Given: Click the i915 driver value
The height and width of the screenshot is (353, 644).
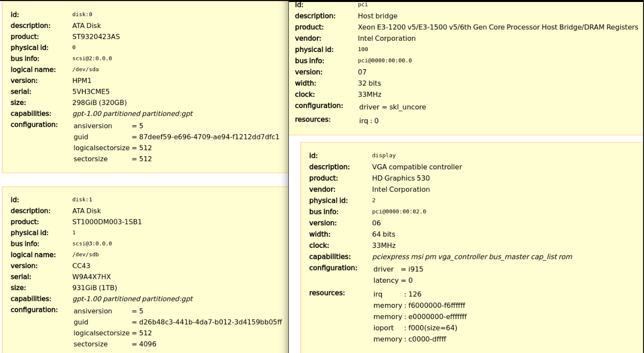Looking at the screenshot, I should point(417,269).
